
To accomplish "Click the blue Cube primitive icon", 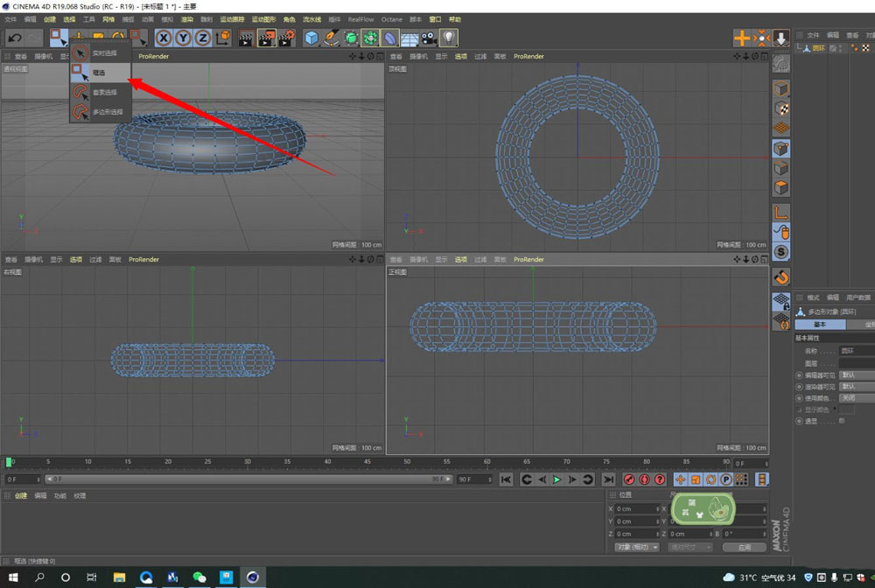I will click(x=311, y=38).
